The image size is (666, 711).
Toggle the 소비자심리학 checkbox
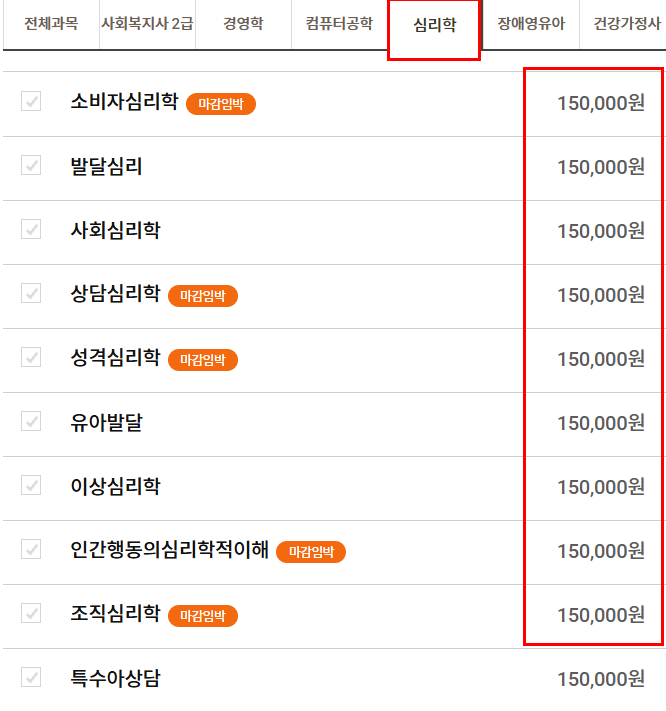(32, 101)
